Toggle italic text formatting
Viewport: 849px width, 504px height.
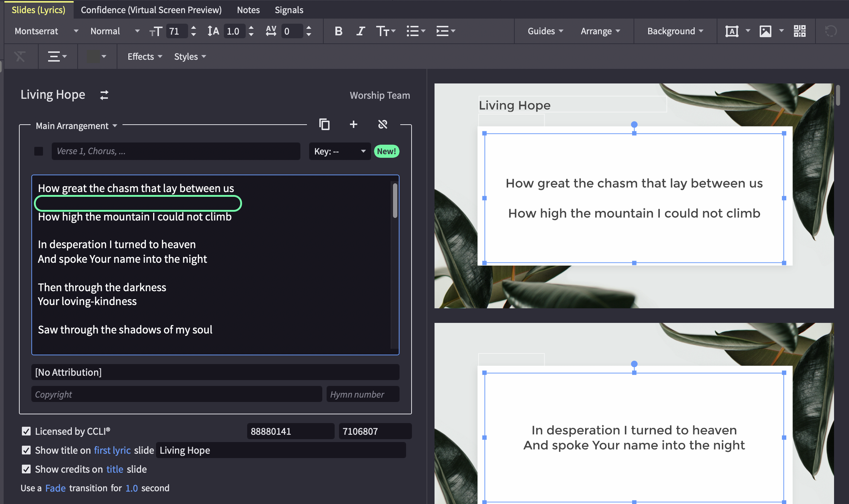click(x=361, y=31)
